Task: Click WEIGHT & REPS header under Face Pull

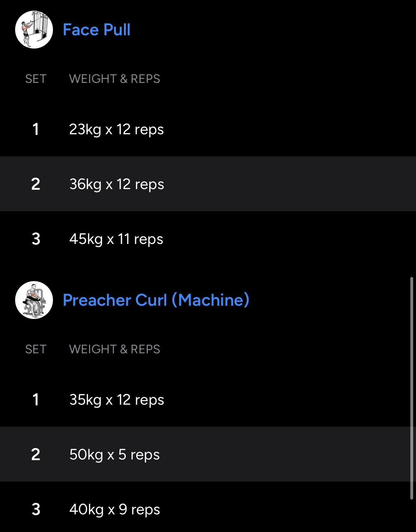Action: (x=114, y=79)
